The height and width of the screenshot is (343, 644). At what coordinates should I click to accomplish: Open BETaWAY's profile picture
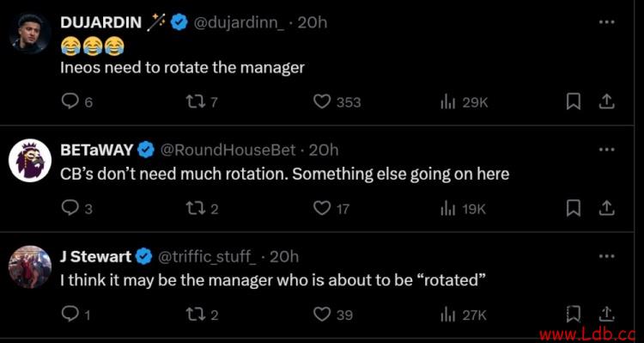coord(30,160)
